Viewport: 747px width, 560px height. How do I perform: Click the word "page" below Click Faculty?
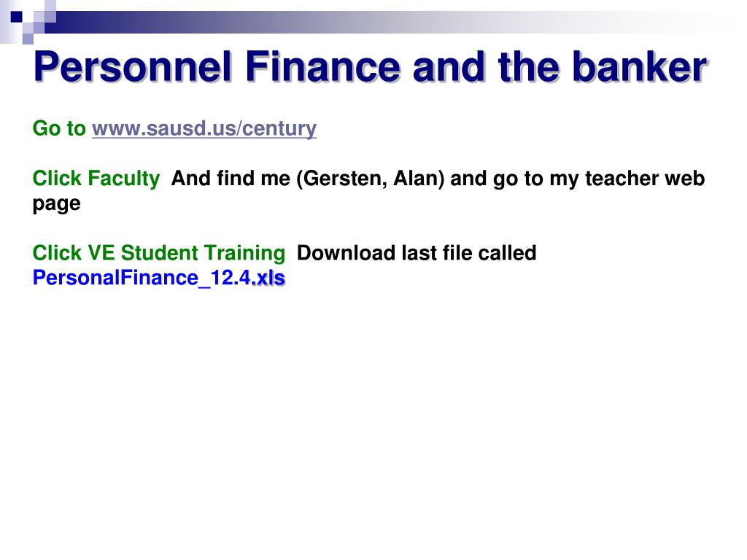click(56, 203)
